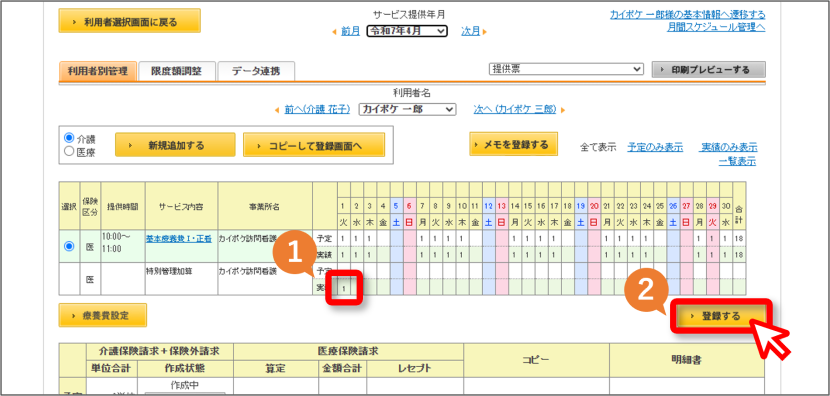
Task: Open the カイポケ 一郎 user name dropdown
Action: (407, 109)
